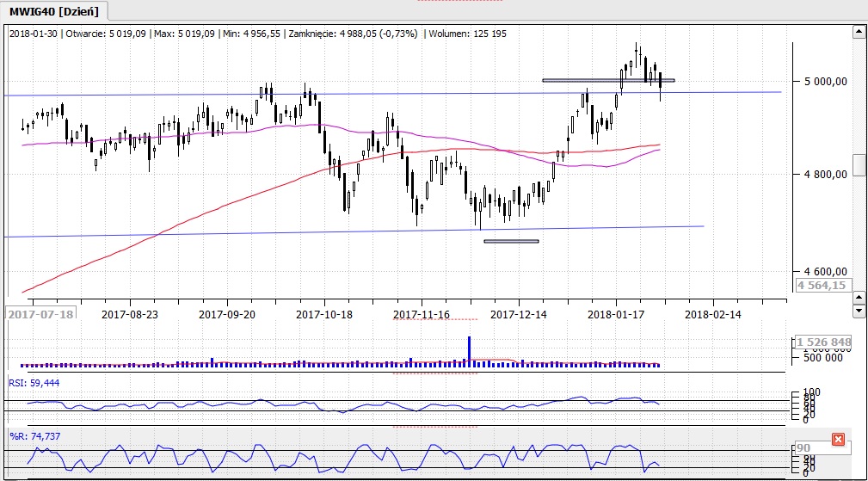Click the 2017-08-23 date axis label

[130, 314]
